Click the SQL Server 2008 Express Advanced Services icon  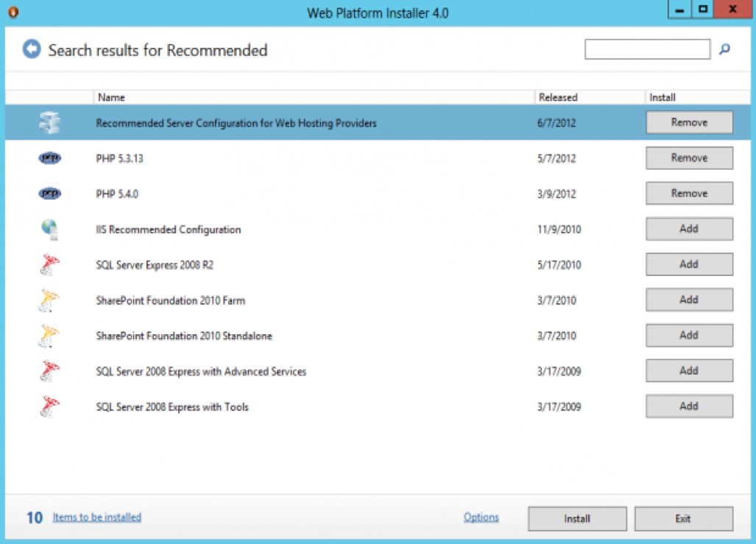pos(49,371)
